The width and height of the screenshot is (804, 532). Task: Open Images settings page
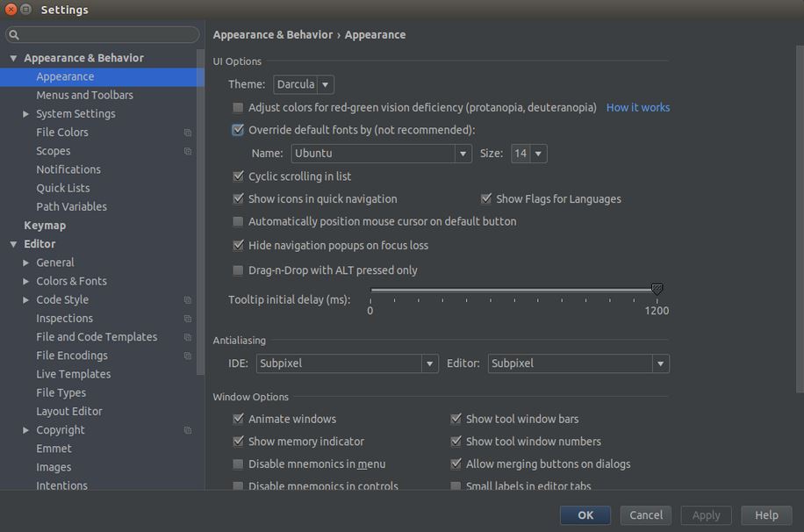coord(54,467)
